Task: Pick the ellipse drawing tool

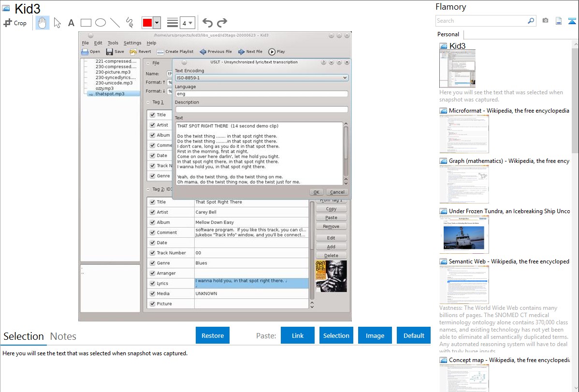Action: tap(100, 23)
